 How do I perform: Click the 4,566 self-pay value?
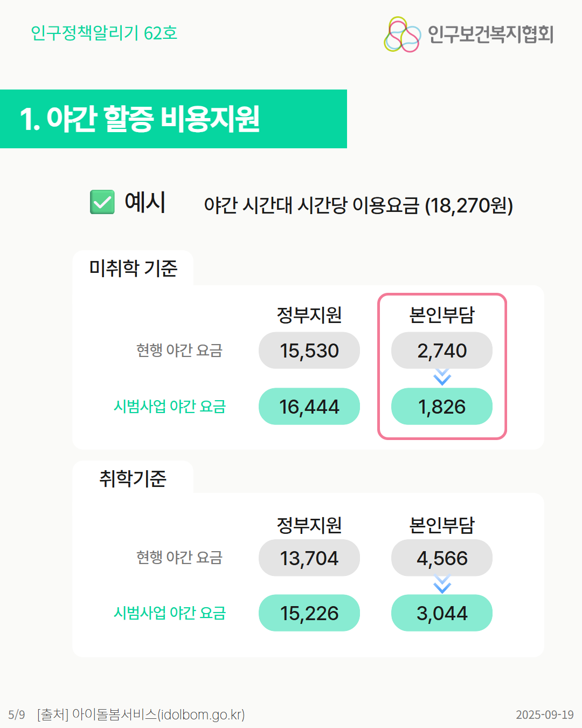coord(442,558)
